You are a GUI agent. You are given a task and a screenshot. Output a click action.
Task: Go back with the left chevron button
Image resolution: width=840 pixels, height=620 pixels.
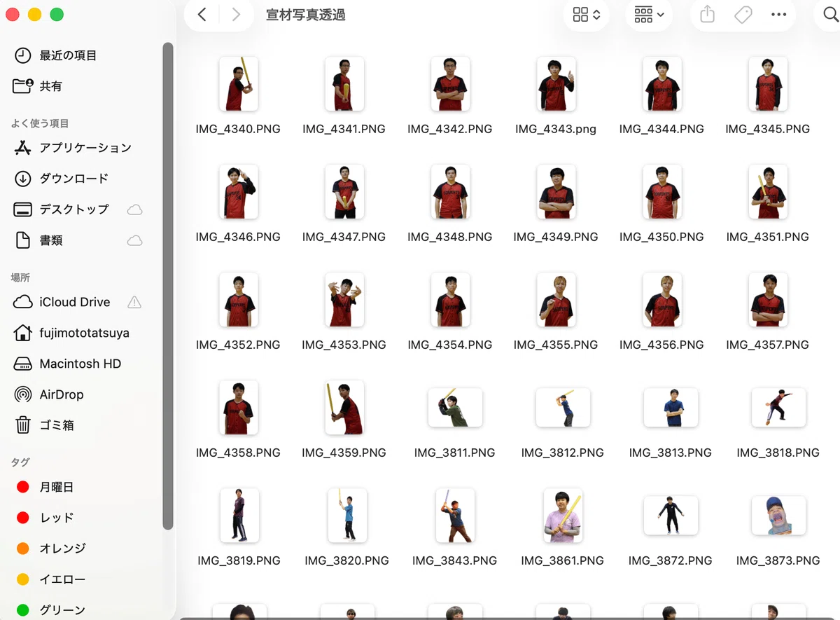pos(202,15)
